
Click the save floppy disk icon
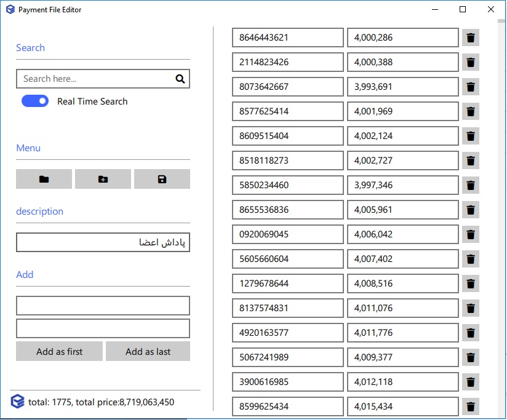(x=162, y=179)
